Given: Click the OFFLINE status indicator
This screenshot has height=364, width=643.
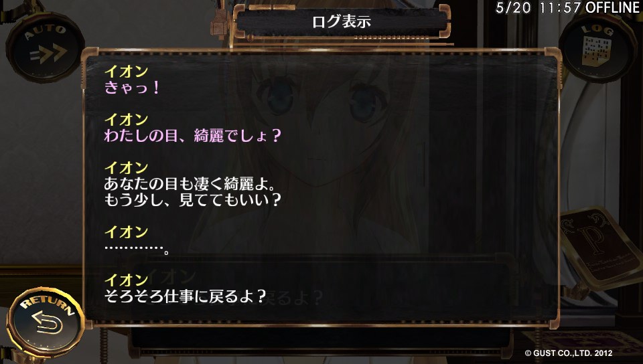Looking at the screenshot, I should pyautogui.click(x=613, y=8).
